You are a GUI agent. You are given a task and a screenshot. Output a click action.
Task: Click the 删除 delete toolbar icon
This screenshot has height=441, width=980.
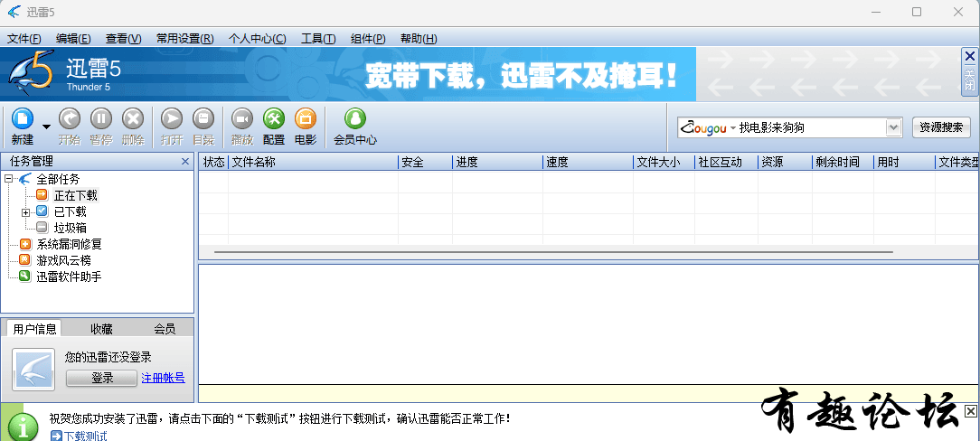coord(133,118)
